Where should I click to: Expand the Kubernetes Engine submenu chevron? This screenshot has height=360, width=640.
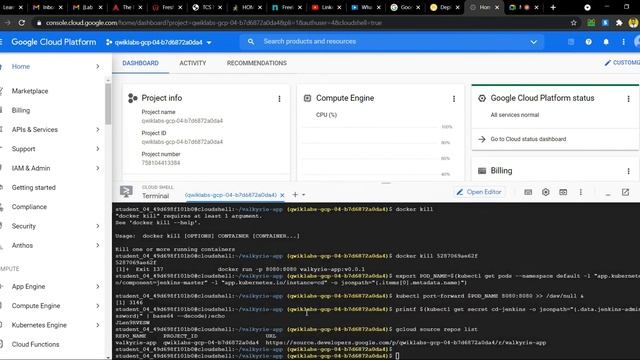tap(98, 325)
